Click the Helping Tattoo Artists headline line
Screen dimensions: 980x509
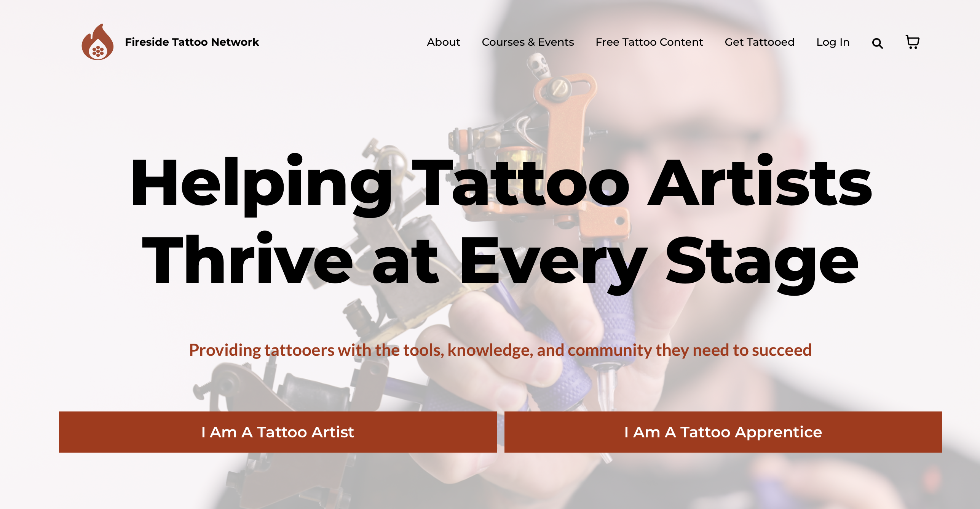[x=501, y=185]
